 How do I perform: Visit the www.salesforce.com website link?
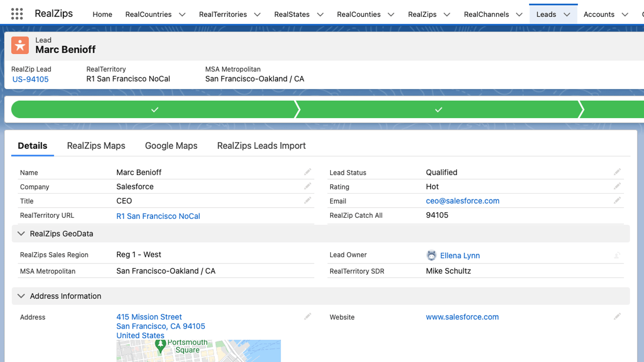tap(462, 317)
